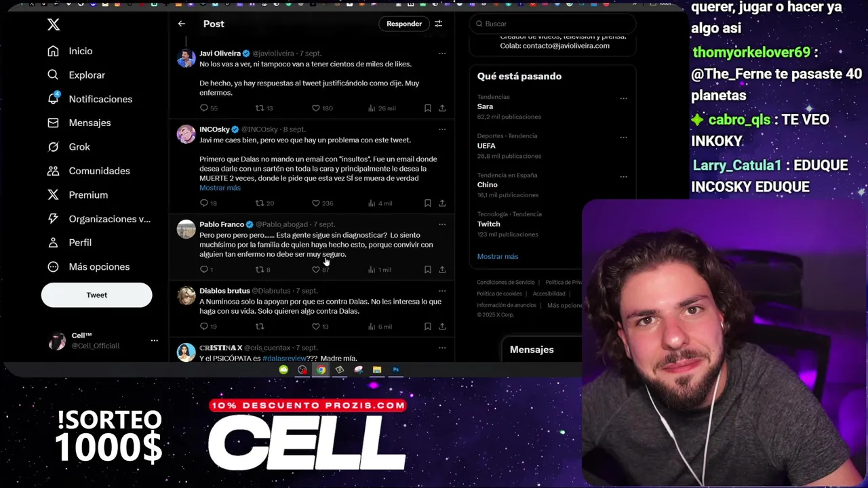
Task: Open INCOsky's profile avatar
Action: [186, 134]
